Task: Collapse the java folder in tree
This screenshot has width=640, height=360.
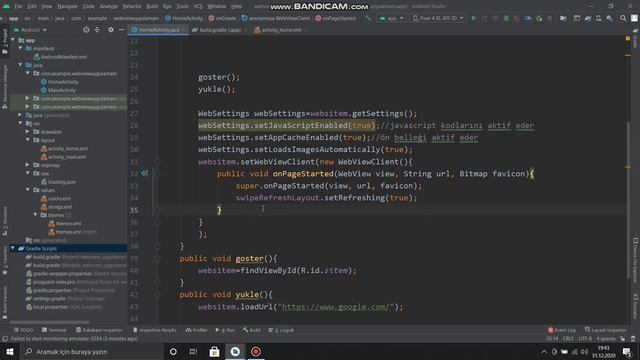Action: click(20, 65)
